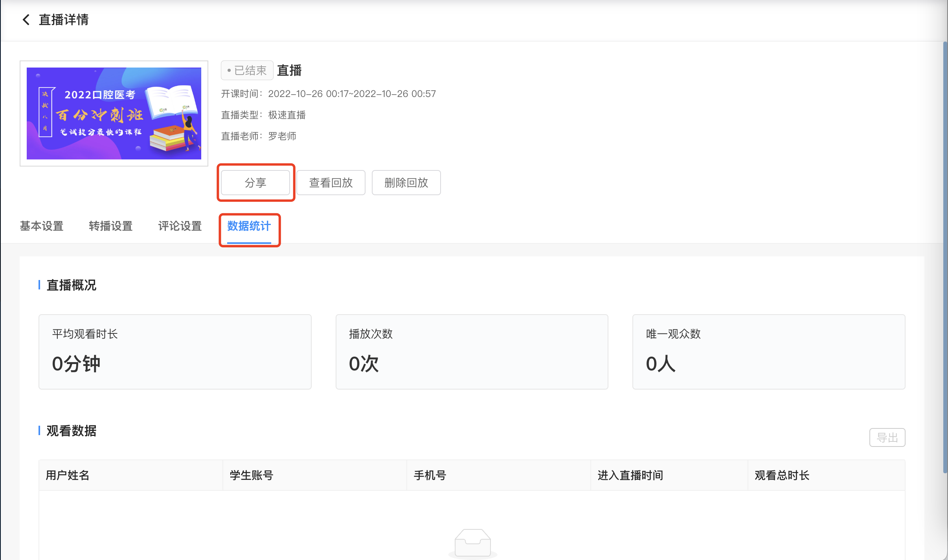Click the 直播概况 section heading
Screen dimensions: 948x560
[72, 285]
